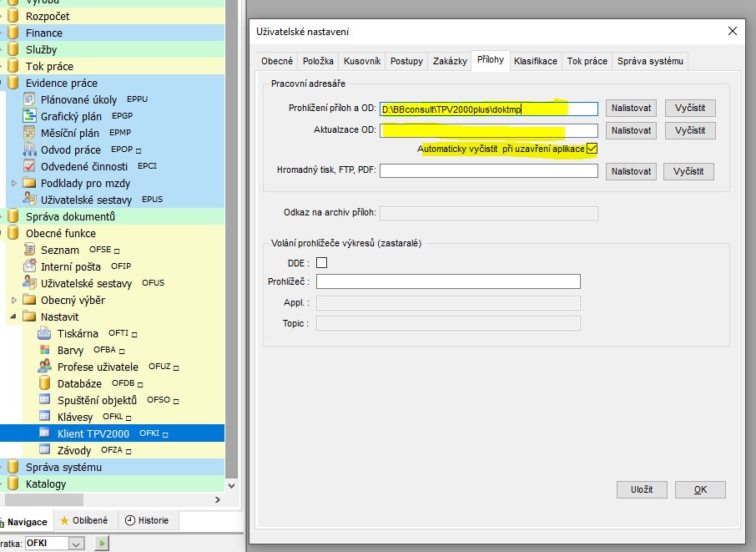Viewport: 756px width, 552px height.
Task: Click the Uložit button
Action: [642, 489]
